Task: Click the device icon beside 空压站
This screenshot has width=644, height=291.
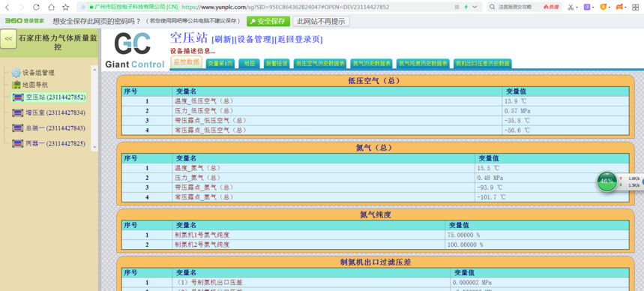Action: (18, 97)
